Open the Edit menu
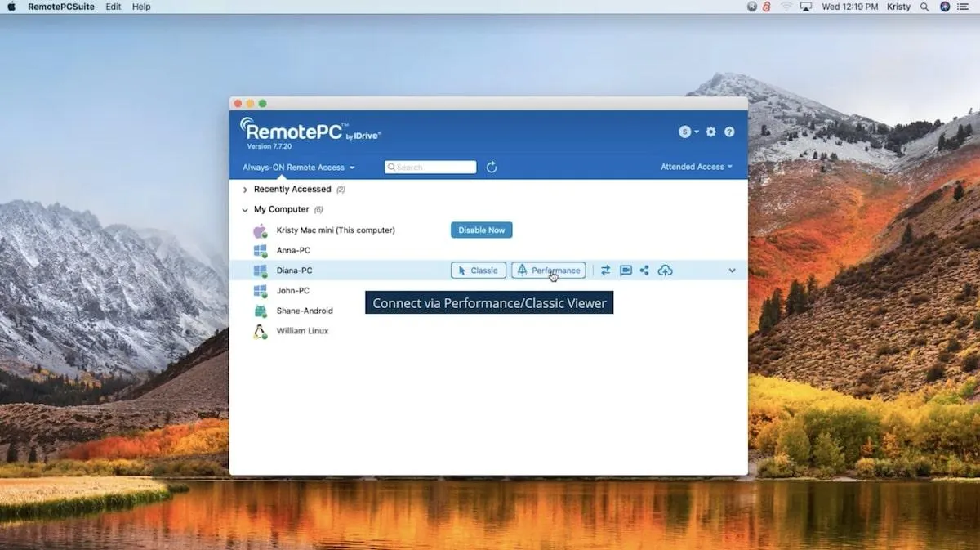Screen dimensions: 980x550 [114, 7]
